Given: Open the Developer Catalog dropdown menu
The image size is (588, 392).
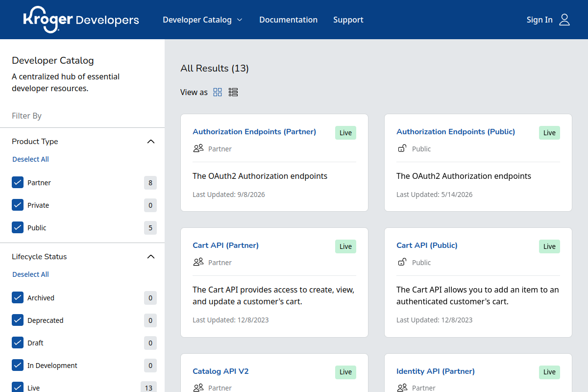Looking at the screenshot, I should [202, 20].
